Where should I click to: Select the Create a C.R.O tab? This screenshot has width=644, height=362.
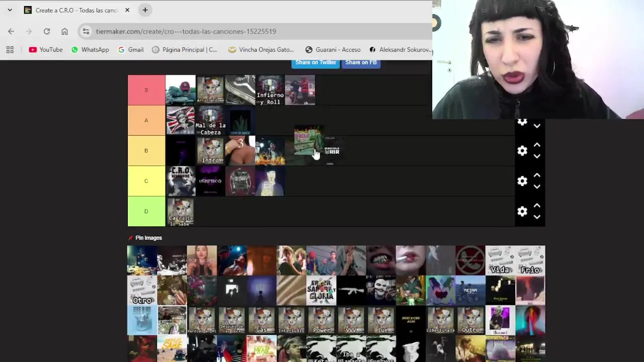pos(77,10)
